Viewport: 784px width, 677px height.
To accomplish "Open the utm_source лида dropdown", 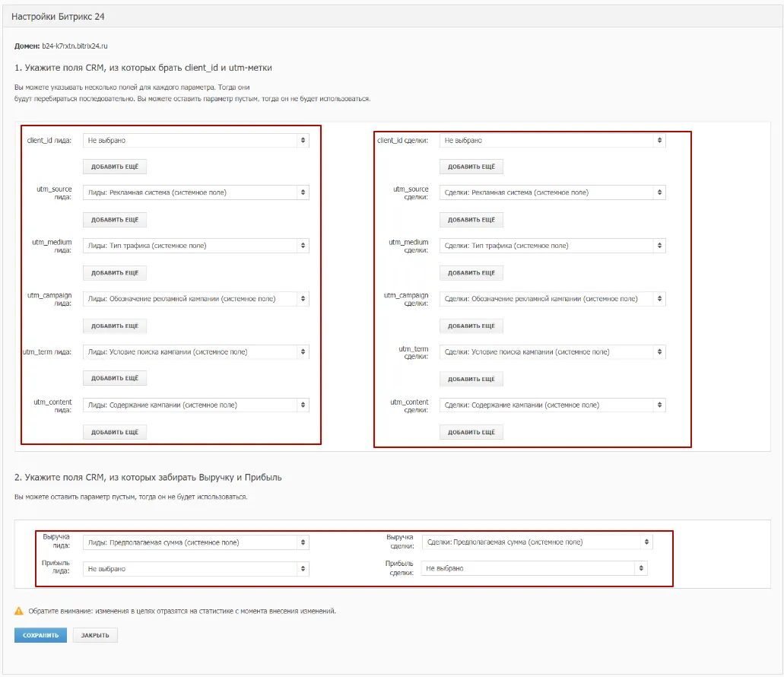I will [196, 192].
